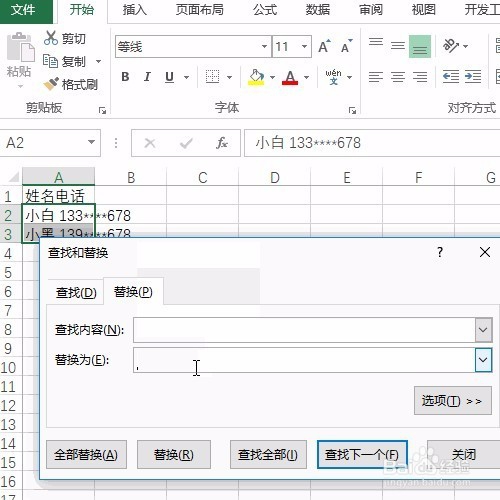Align text left

(x=376, y=77)
